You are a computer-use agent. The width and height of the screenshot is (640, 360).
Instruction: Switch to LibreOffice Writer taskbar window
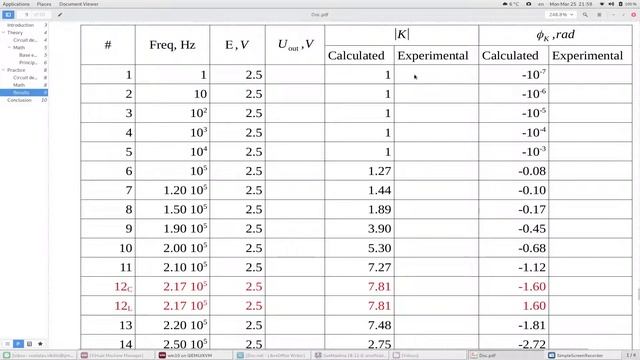pyautogui.click(x=271, y=355)
